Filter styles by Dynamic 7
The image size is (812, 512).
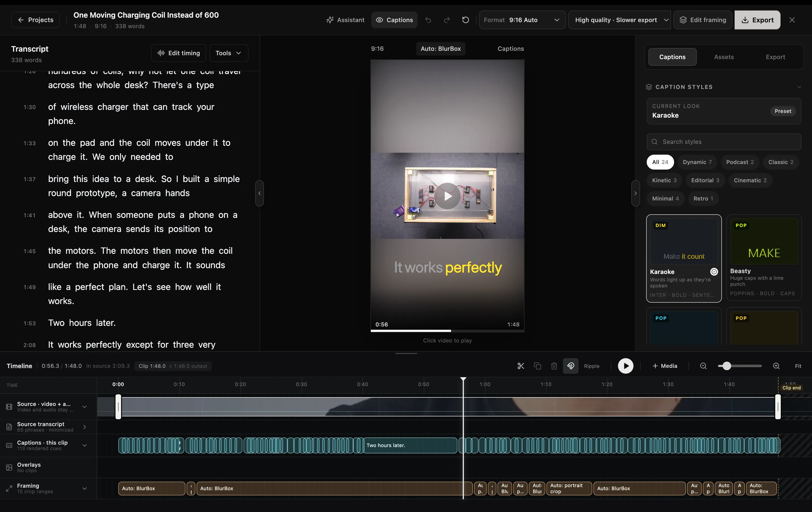coord(697,162)
